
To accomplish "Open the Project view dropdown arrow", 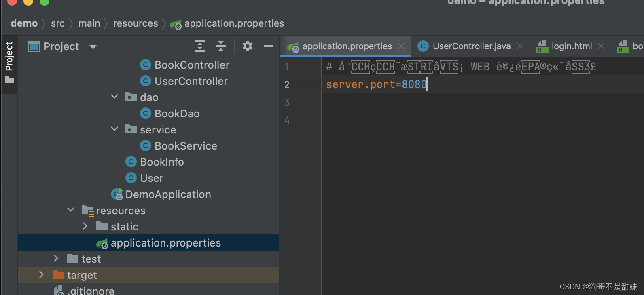I will pos(93,47).
